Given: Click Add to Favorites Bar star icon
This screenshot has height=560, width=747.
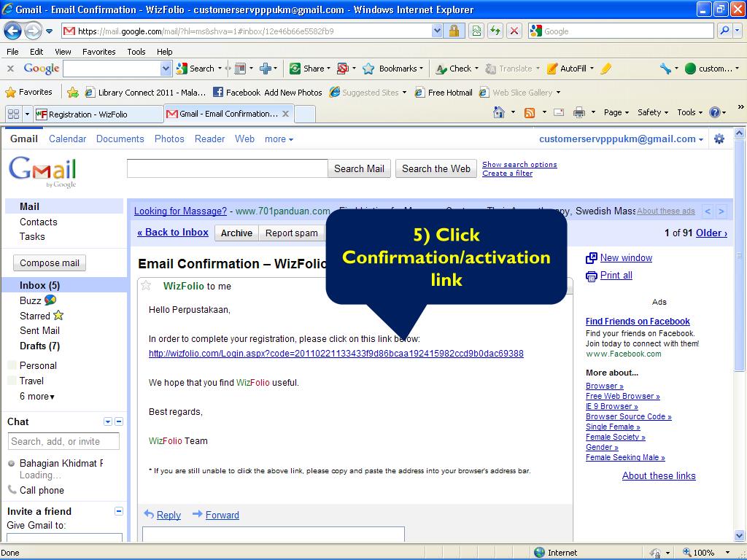Looking at the screenshot, I should pyautogui.click(x=72, y=93).
